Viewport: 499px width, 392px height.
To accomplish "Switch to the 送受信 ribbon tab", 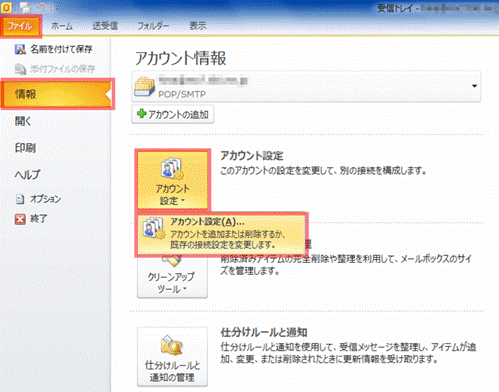I will tap(105, 26).
